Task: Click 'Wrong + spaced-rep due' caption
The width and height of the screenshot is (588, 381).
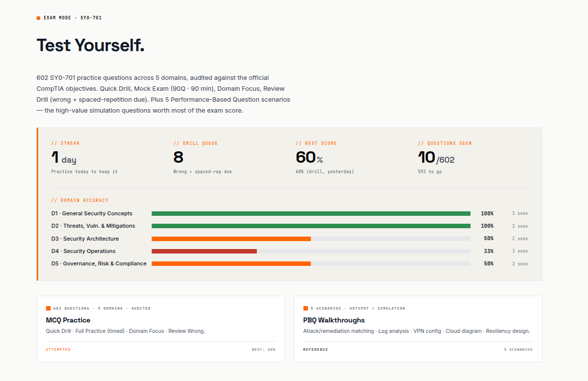Action: coord(202,172)
